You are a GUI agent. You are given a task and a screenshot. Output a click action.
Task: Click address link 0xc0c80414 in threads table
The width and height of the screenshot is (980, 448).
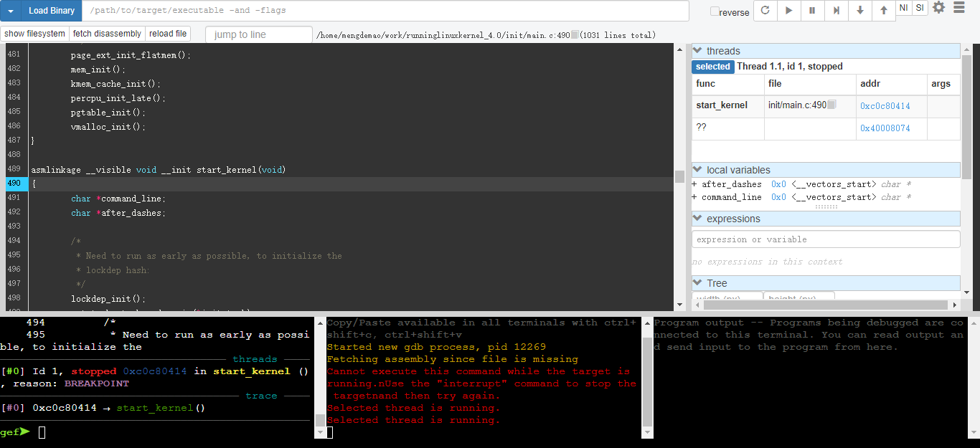click(x=885, y=106)
